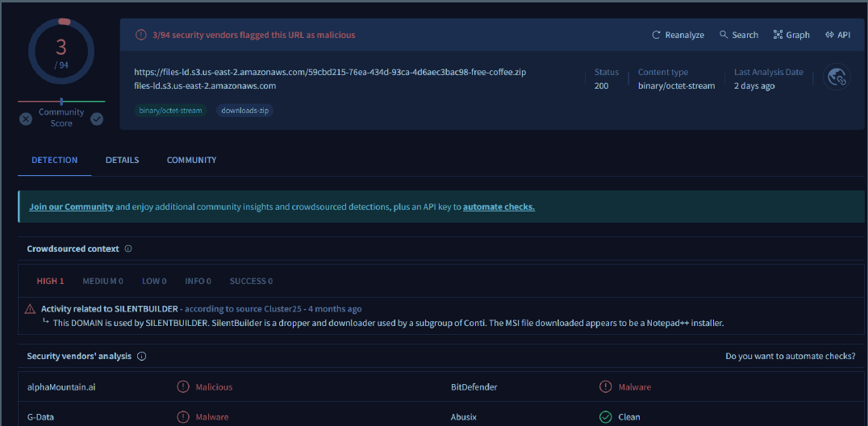The image size is (868, 426).
Task: Click info icon next to Security vendors' analysis
Action: click(141, 356)
